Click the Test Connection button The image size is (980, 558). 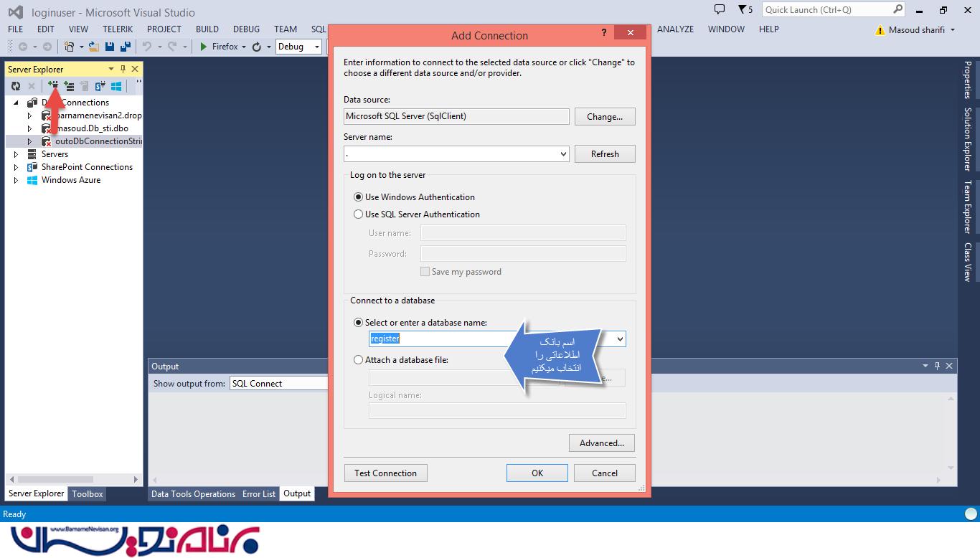385,473
